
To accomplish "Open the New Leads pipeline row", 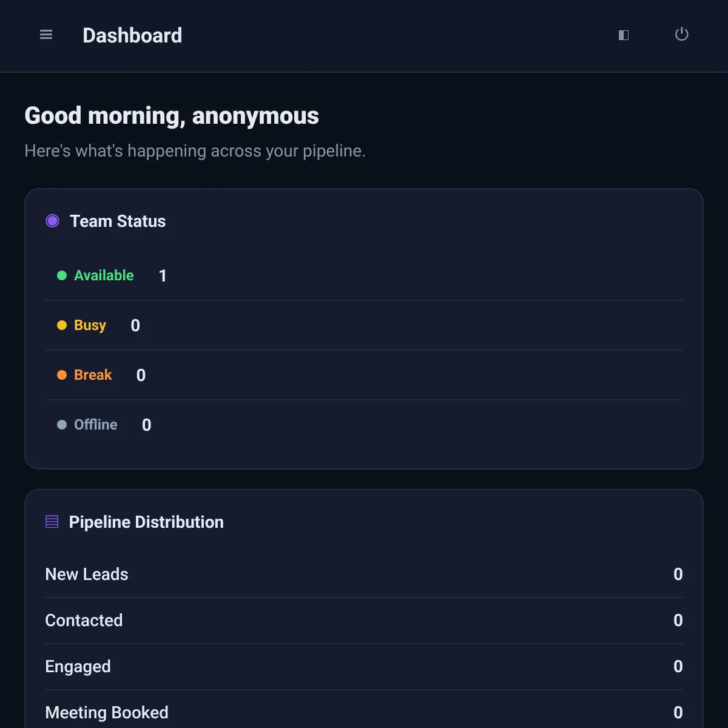I will [x=364, y=574].
